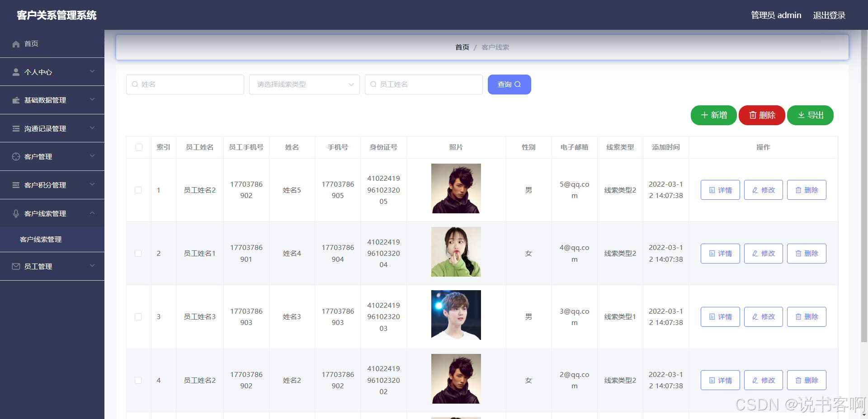This screenshot has height=419, width=868.
Task: Check the checkbox for row 4 (姓名2)
Action: click(x=138, y=381)
